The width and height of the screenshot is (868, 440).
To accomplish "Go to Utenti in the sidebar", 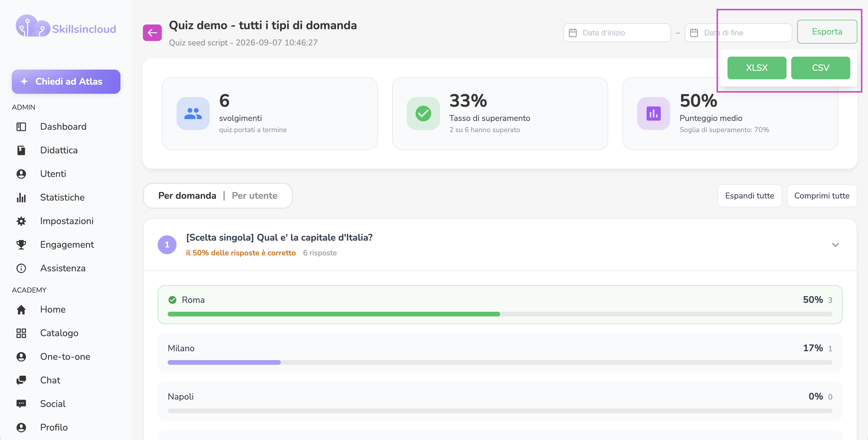I will pyautogui.click(x=53, y=174).
